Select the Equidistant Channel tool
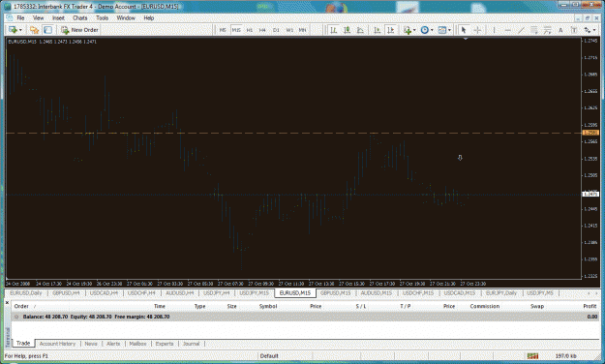Viewport: 605px width, 364px height. point(534,30)
